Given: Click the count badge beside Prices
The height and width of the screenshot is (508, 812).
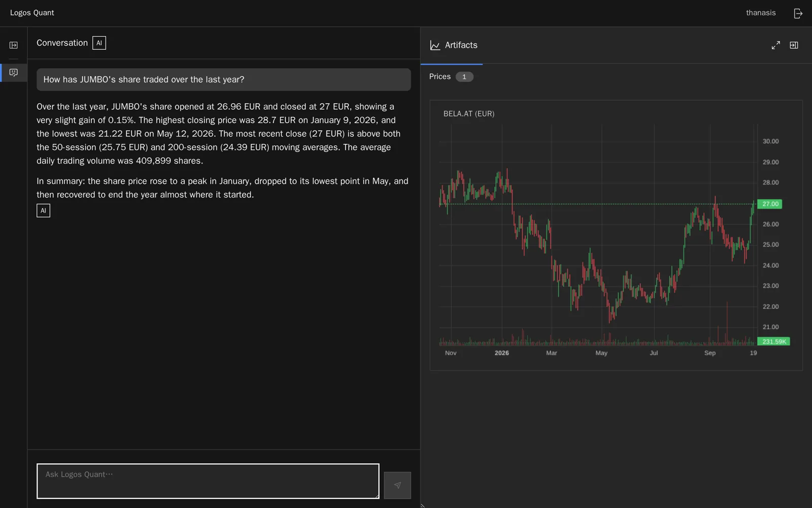Looking at the screenshot, I should pyautogui.click(x=464, y=77).
